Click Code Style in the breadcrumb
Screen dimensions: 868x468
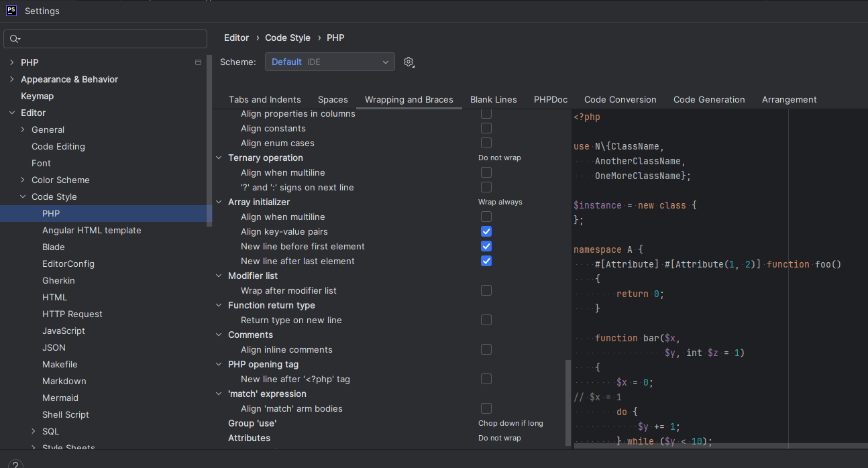click(287, 38)
